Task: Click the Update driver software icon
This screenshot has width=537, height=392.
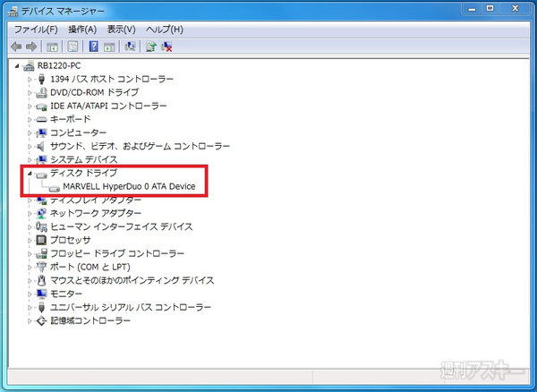Action: click(x=151, y=47)
